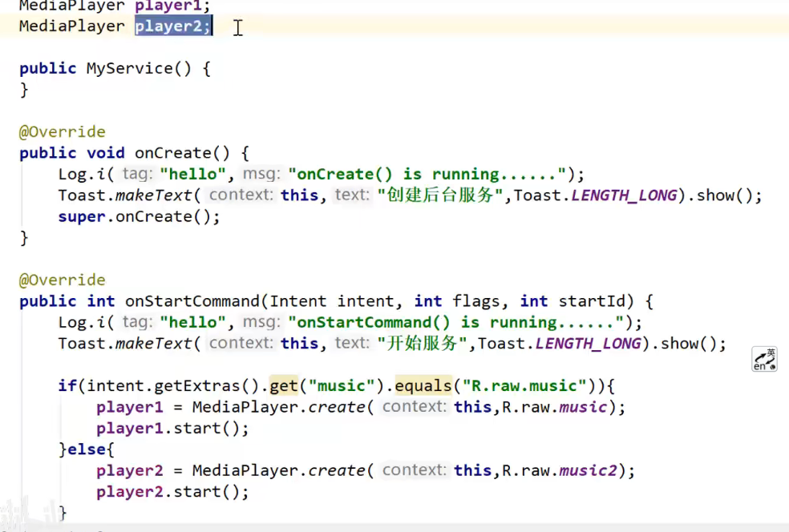Screen dimensions: 789x532
Task: Click the highlighted "equals" method call
Action: pos(423,385)
